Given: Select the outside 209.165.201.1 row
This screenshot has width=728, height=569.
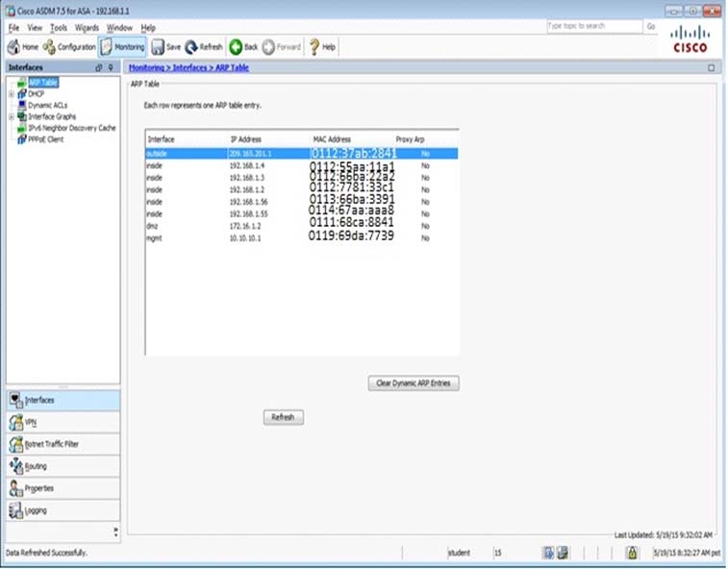Looking at the screenshot, I should (302, 154).
